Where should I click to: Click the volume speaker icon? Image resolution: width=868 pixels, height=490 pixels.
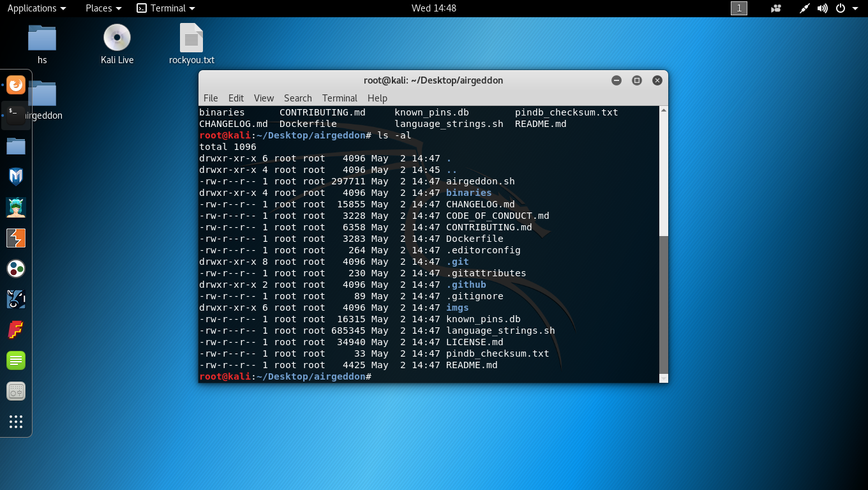(823, 8)
